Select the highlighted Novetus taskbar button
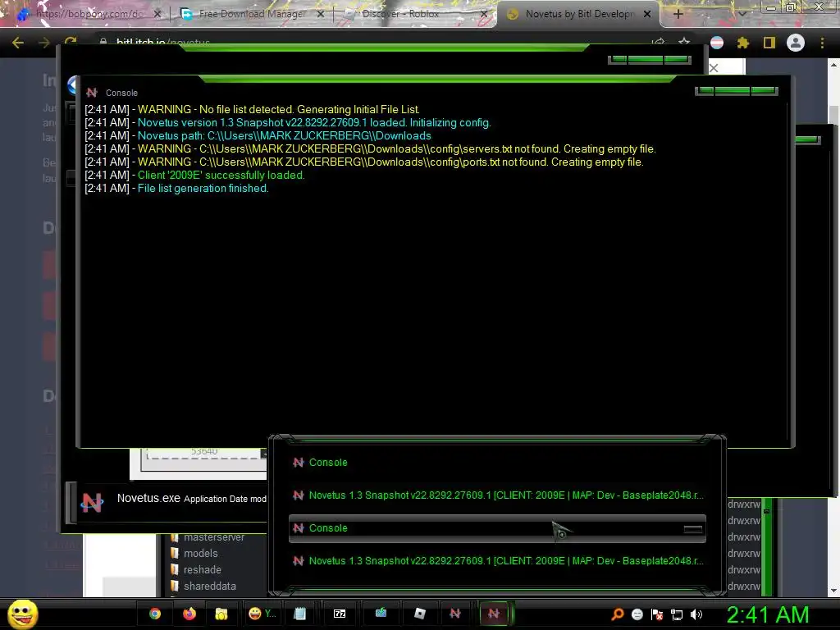Viewport: 840px width, 630px height. (x=494, y=614)
